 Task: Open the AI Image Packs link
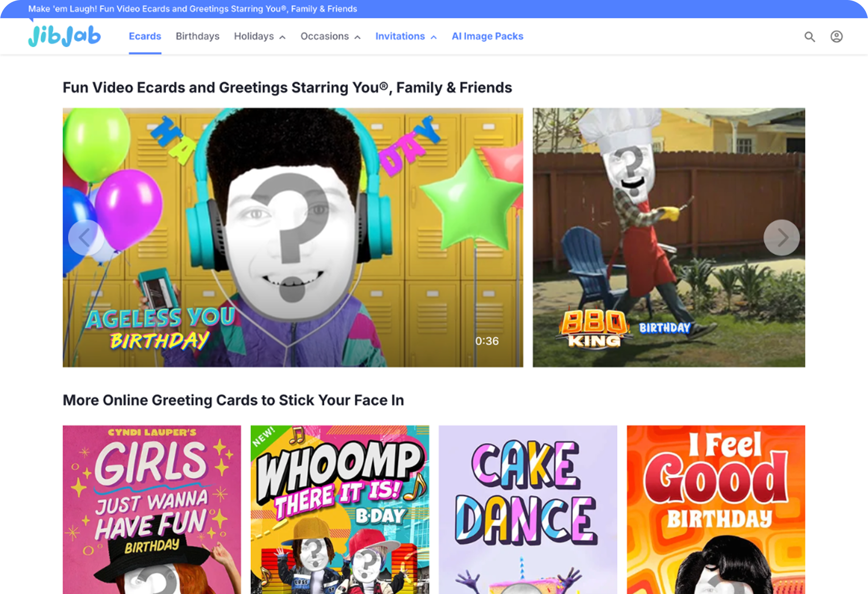[487, 36]
